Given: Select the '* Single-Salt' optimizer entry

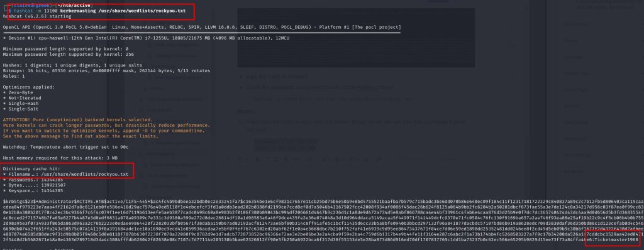Looking at the screenshot, I should coord(21,109).
